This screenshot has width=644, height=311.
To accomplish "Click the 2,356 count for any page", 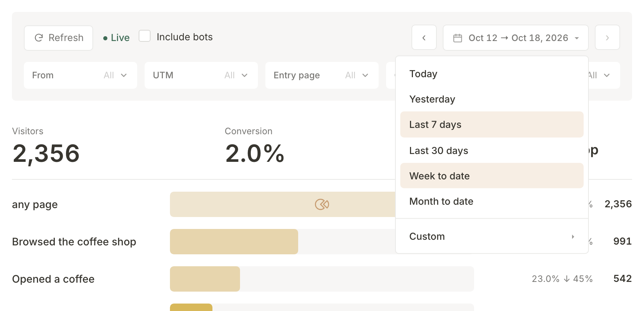I will (x=618, y=204).
